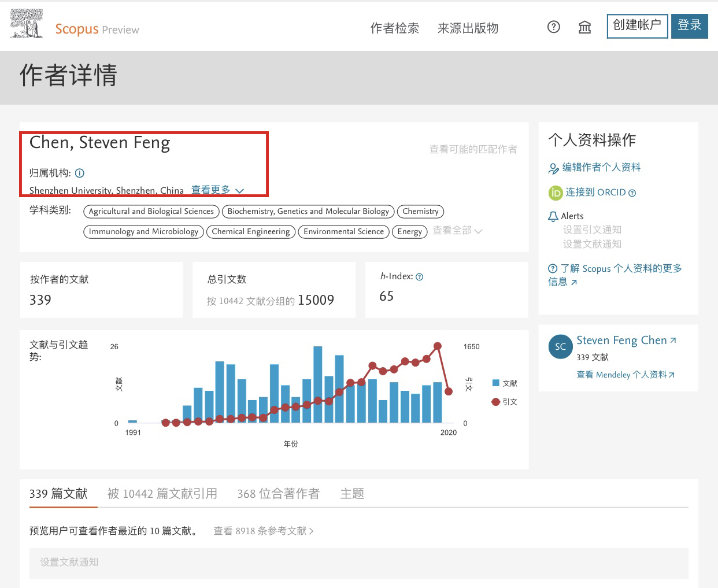
Task: Click the blue 文献 legend swatch
Action: point(495,383)
